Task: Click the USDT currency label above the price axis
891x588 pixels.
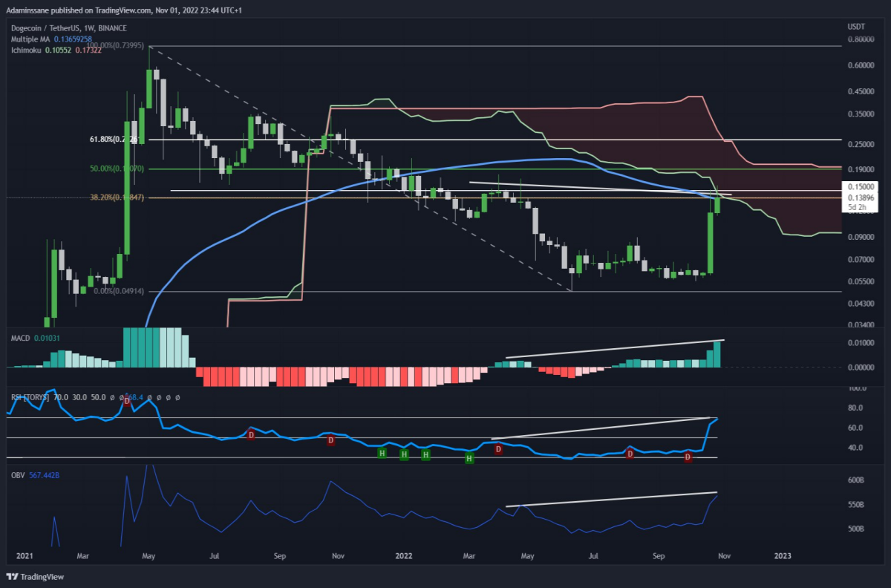Action: click(857, 27)
